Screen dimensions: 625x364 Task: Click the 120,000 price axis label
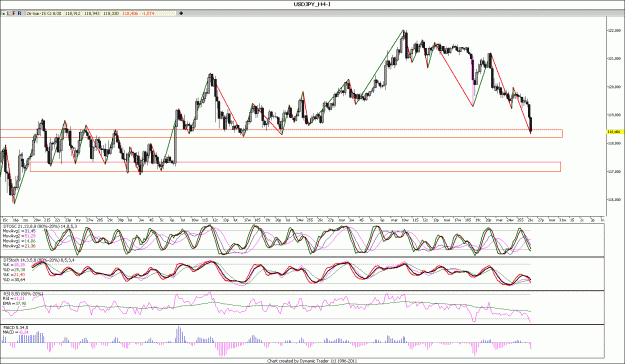pyautogui.click(x=614, y=87)
